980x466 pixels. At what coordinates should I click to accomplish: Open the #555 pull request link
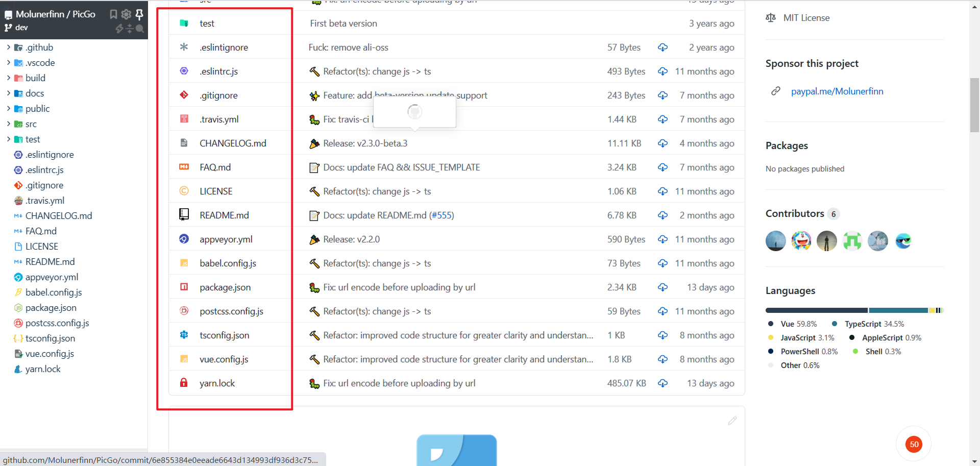[442, 215]
